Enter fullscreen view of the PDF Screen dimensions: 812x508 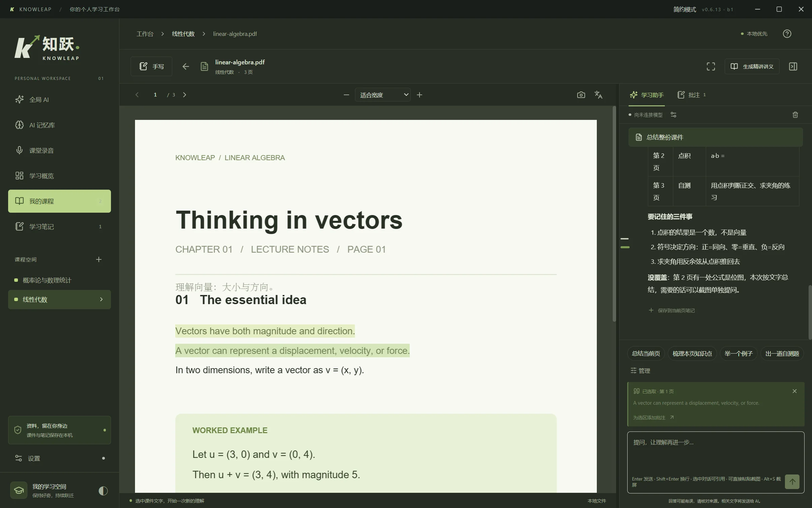pyautogui.click(x=711, y=66)
